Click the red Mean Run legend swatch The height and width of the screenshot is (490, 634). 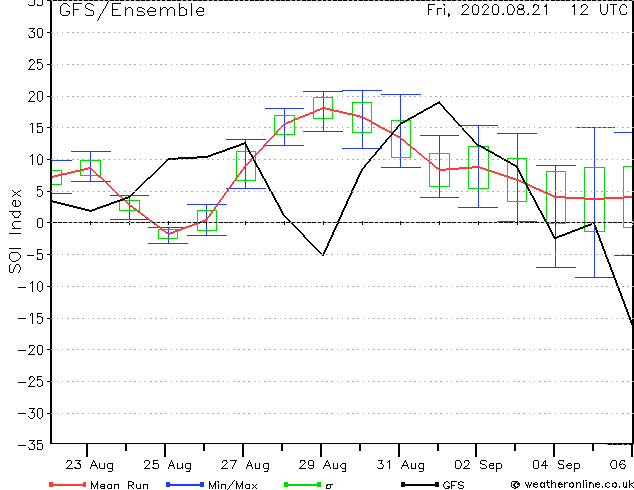tap(67, 484)
